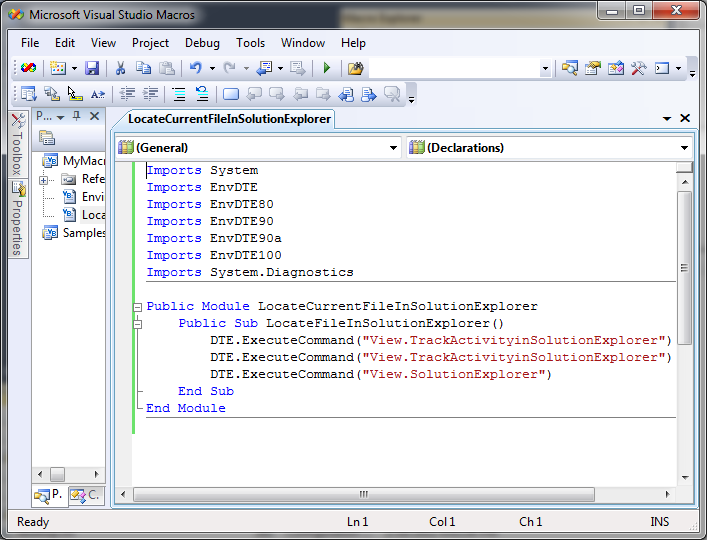
Task: Open the Window menu
Action: [x=303, y=43]
